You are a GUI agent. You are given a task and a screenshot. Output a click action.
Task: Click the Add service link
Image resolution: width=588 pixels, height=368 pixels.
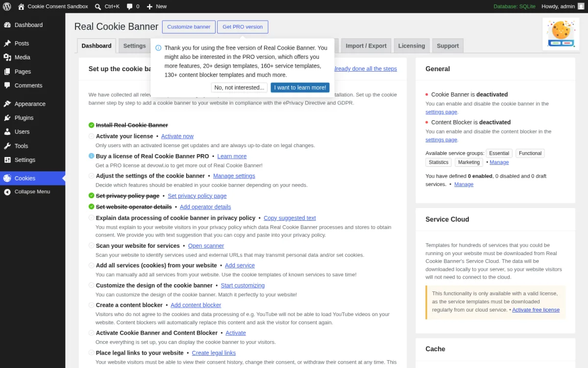click(240, 265)
